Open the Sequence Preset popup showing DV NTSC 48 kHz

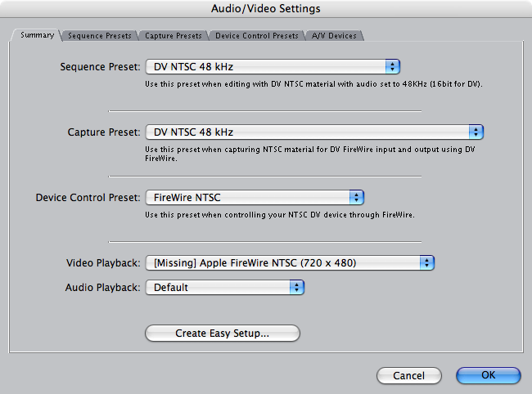point(273,67)
